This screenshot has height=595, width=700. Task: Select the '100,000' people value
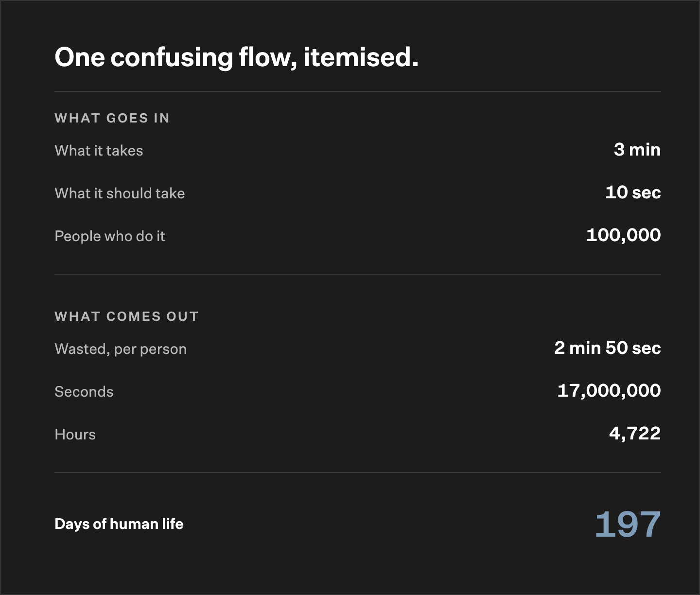click(624, 235)
